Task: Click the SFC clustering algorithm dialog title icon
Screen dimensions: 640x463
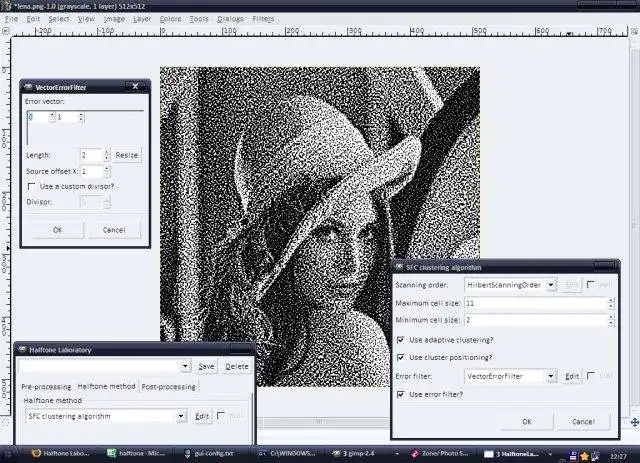Action: (x=399, y=267)
